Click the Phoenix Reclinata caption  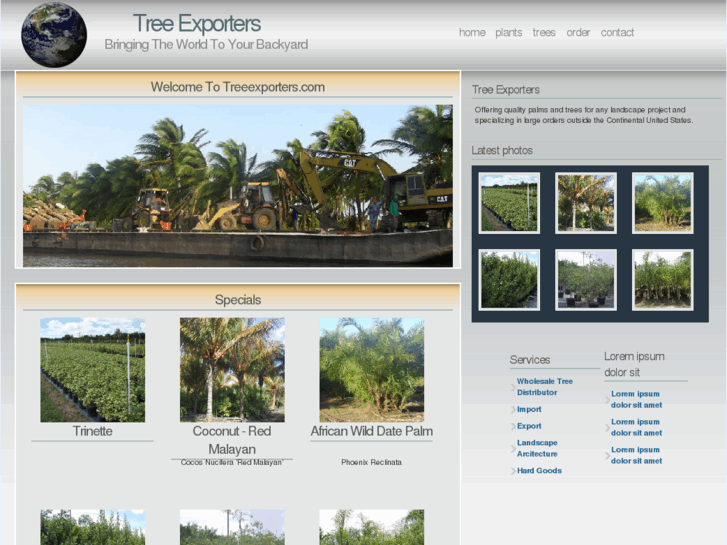[371, 462]
